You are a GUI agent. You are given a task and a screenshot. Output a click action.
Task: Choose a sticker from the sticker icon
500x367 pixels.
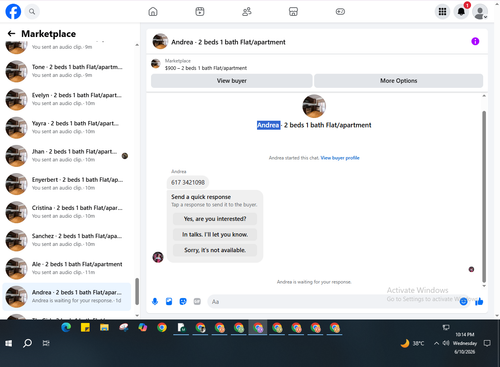tap(183, 302)
